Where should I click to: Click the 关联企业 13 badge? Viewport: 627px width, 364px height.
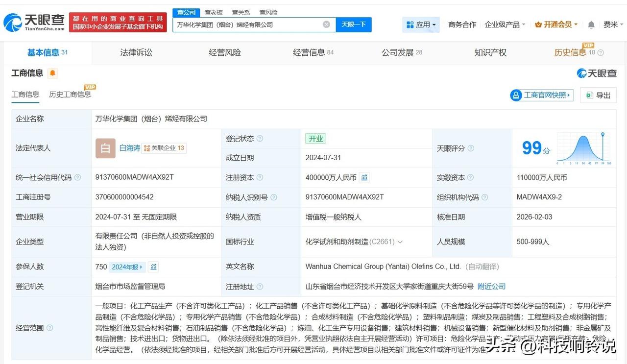pos(164,148)
